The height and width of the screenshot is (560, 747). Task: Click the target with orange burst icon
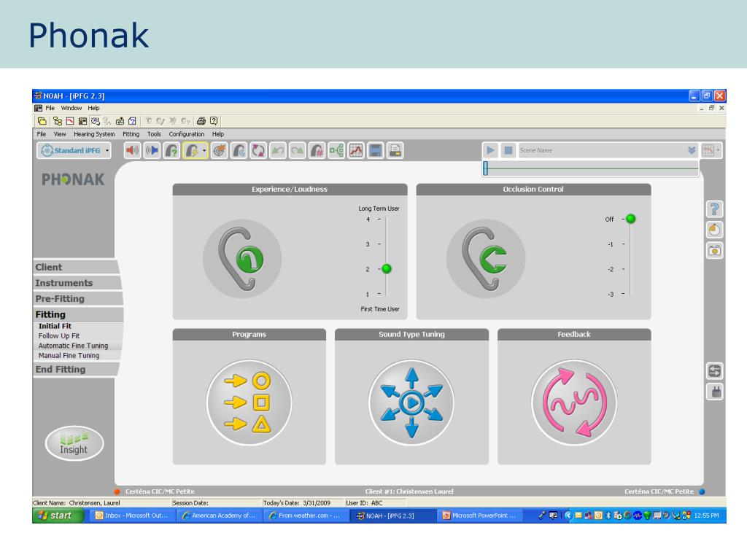pos(219,150)
